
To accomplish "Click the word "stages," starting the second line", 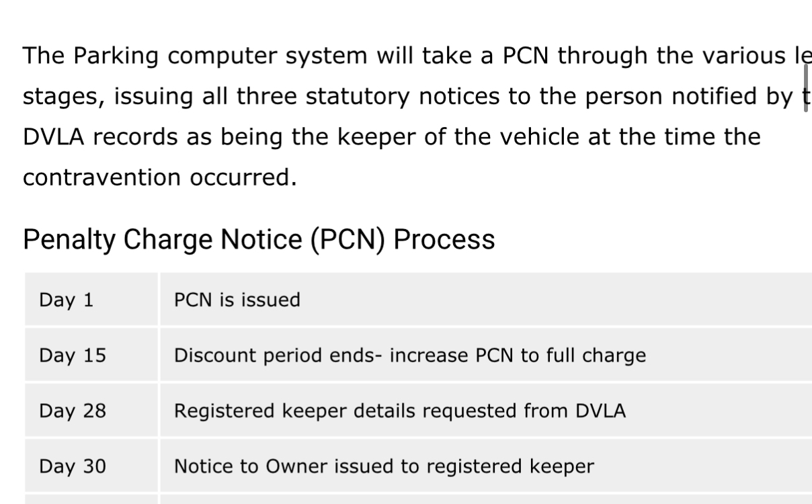I will (63, 97).
